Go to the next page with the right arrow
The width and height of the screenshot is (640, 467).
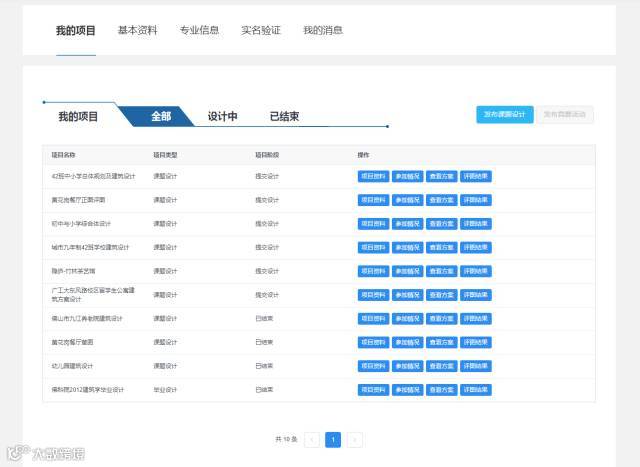[354, 440]
